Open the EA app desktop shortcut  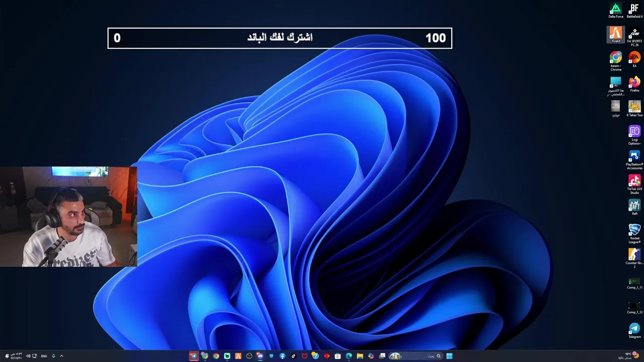(634, 59)
